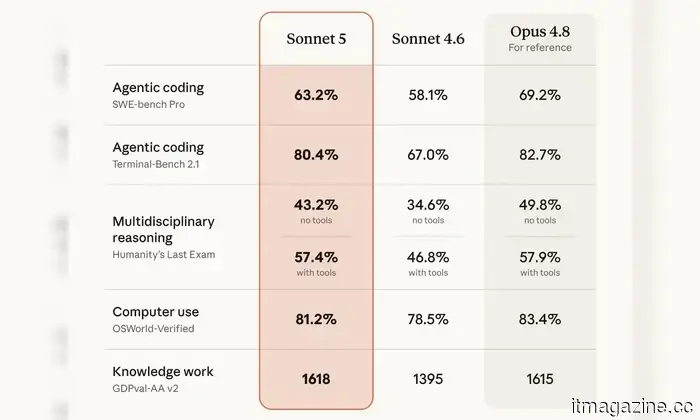
Task: Select the Sonnet 5 1618 GDPval score
Action: coord(316,379)
